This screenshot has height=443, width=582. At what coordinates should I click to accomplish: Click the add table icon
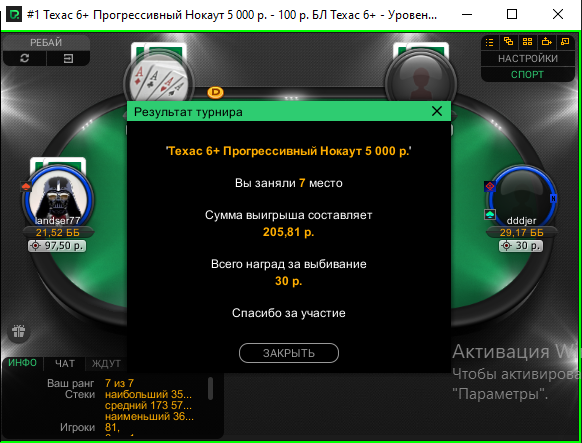[546, 42]
